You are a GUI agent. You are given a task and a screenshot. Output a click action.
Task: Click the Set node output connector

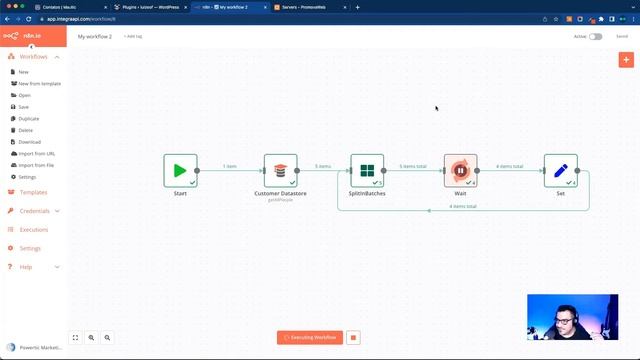(x=577, y=171)
